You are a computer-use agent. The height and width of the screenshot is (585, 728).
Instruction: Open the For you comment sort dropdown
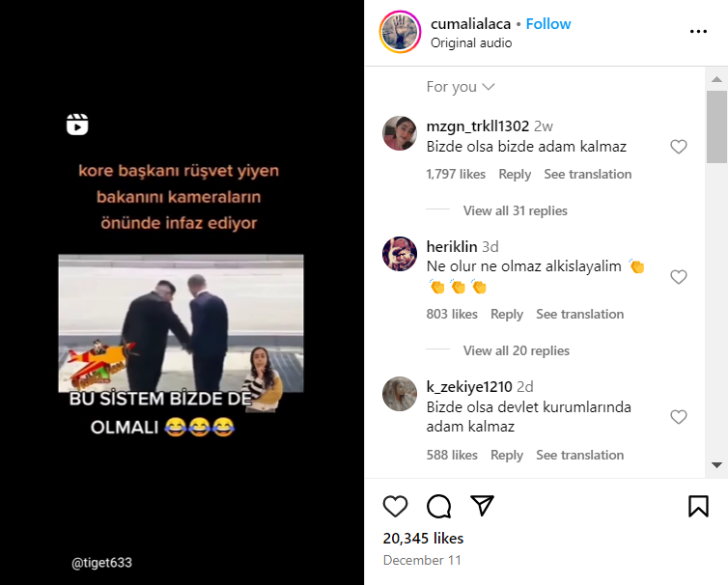click(461, 87)
